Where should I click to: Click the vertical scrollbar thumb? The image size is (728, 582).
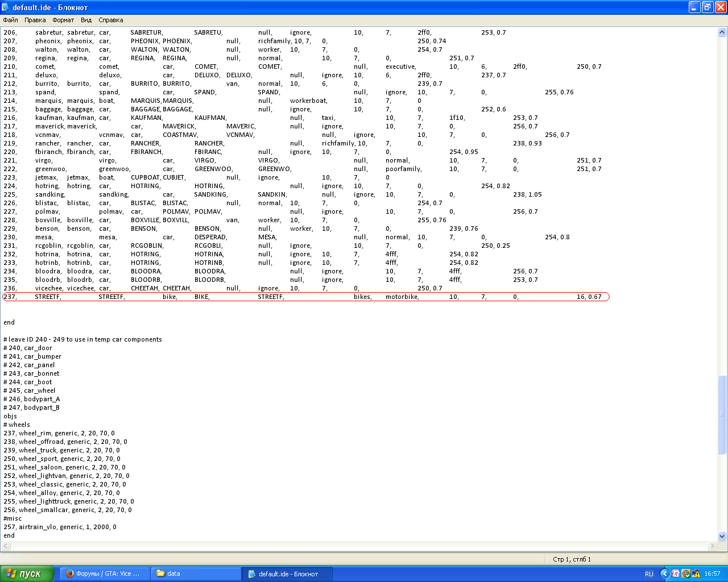coord(722,415)
